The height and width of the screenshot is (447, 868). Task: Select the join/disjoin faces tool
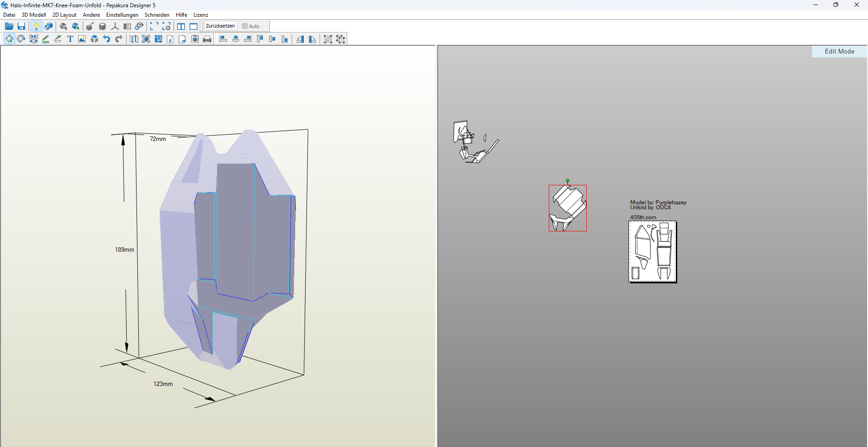pos(33,39)
